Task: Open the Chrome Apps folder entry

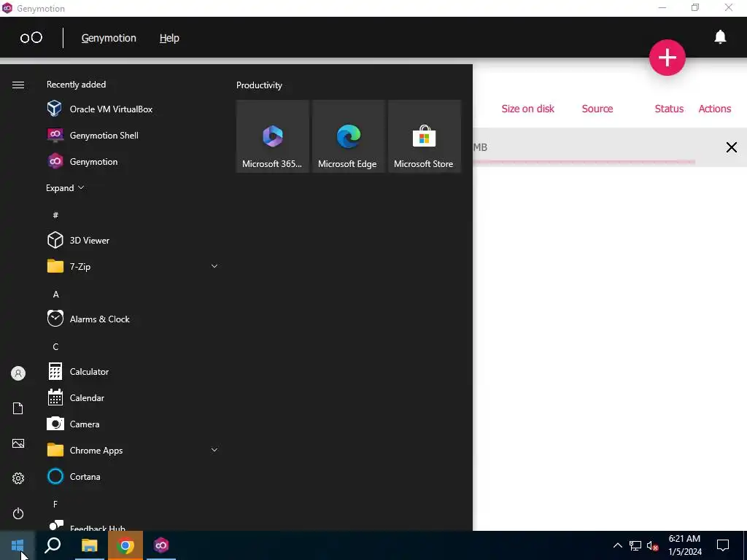Action: point(133,450)
